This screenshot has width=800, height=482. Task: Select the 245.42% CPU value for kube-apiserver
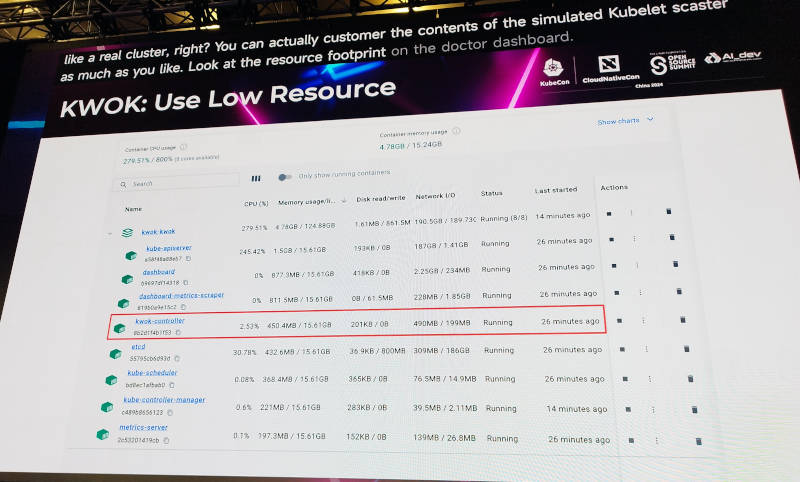tap(253, 251)
